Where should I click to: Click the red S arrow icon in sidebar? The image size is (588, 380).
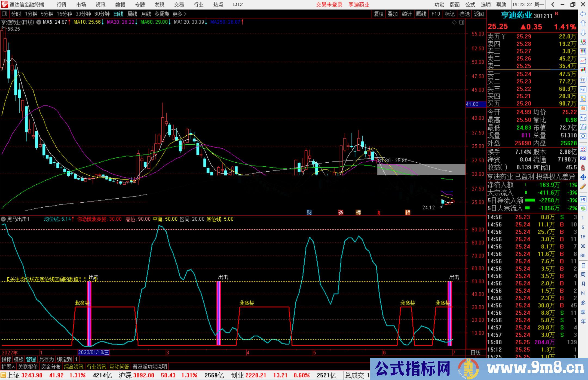coord(583,168)
